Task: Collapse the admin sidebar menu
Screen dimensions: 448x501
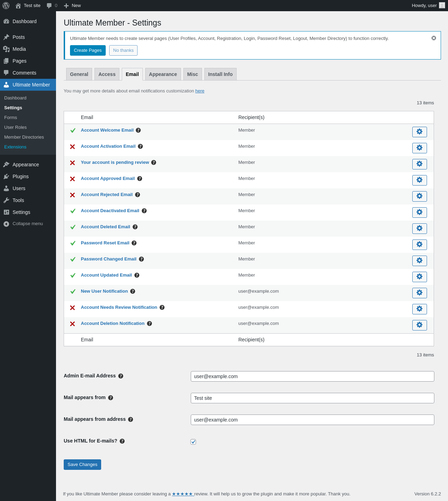Action: coord(23,224)
